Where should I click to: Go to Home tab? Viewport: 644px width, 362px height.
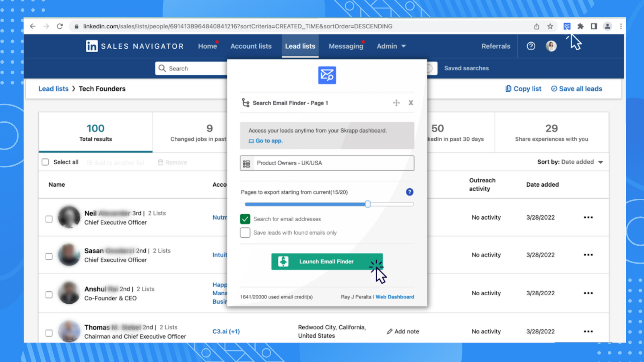(x=207, y=46)
